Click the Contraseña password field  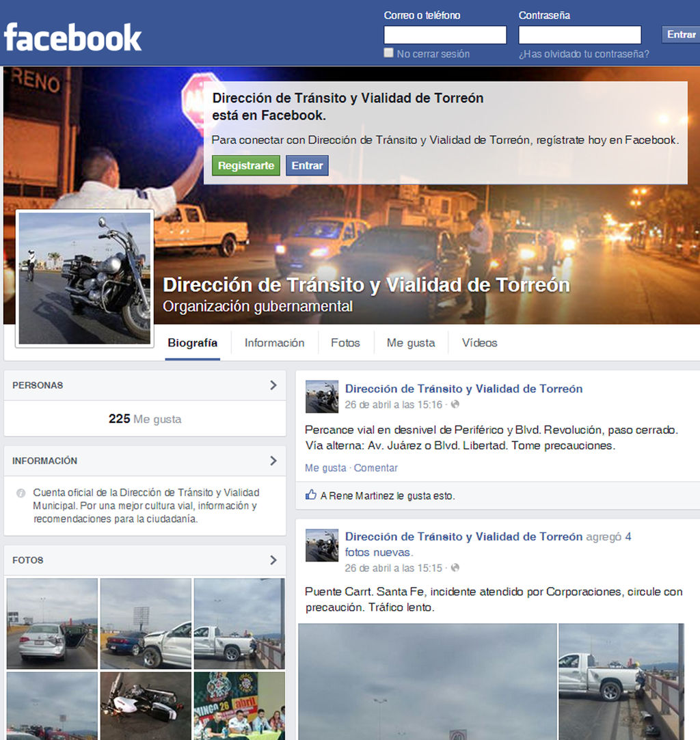click(x=579, y=35)
